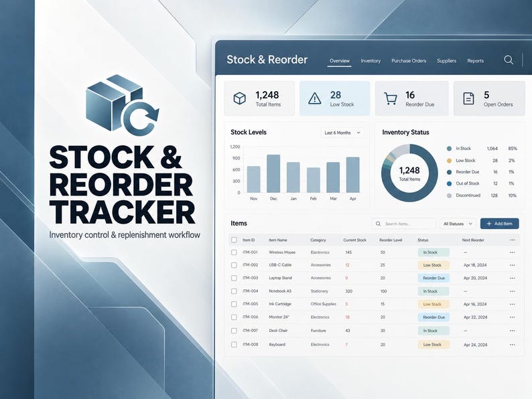
Task: Click the Feb bar in Stock Levels chart
Action: (x=313, y=180)
